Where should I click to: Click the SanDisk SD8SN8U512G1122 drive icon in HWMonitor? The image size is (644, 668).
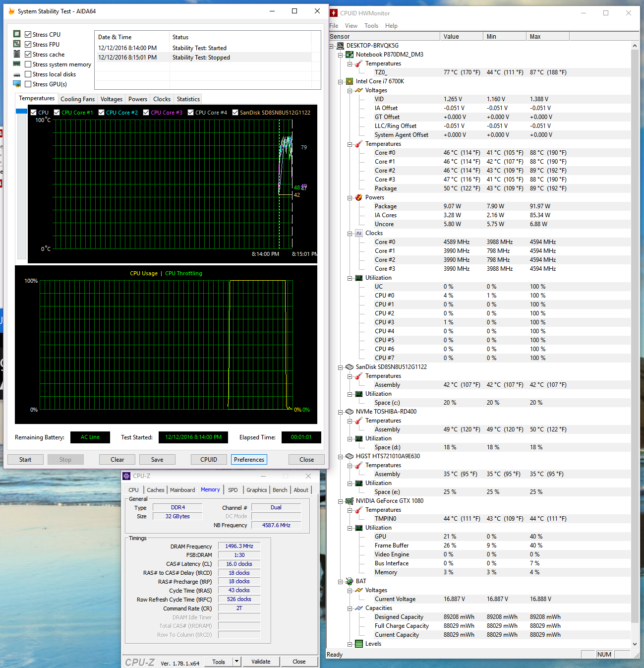350,367
